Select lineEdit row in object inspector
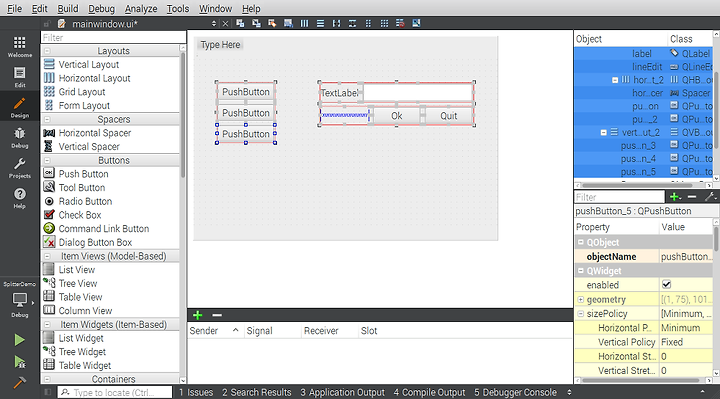 (x=643, y=67)
